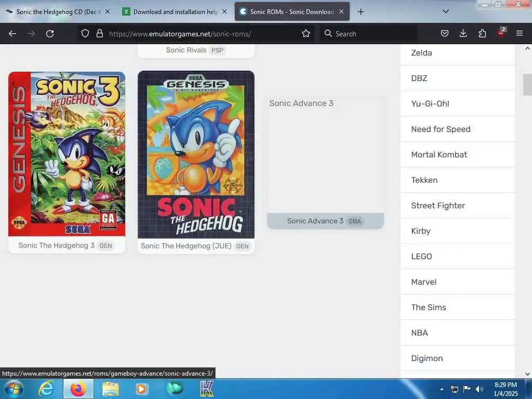Click the Firefox taskbar icon
Screen dimensions: 532x399
click(x=78, y=389)
